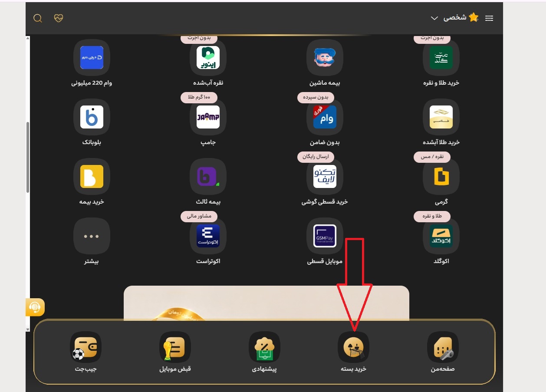Open the موبایل قسطی GSMPay icon
546x392 pixels.
[325, 236]
